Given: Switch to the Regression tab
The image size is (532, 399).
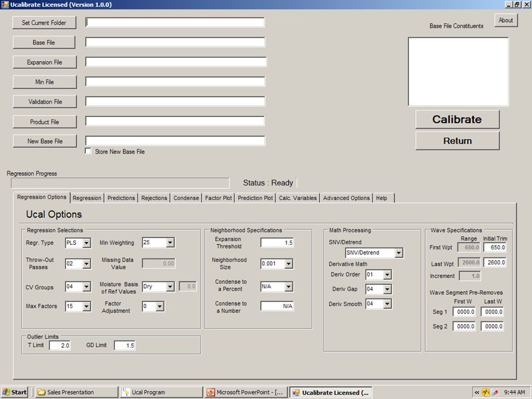Looking at the screenshot, I should coord(87,198).
